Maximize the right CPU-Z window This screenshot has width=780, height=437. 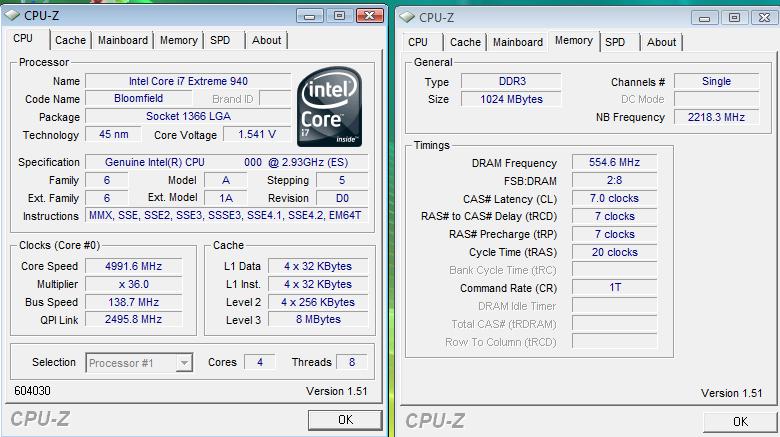click(734, 18)
